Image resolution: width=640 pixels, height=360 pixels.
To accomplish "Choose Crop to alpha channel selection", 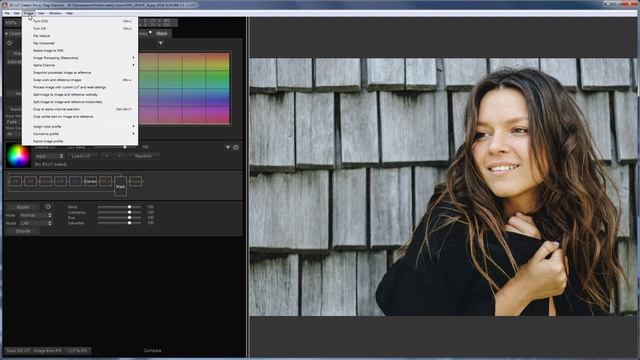I will [x=80, y=109].
